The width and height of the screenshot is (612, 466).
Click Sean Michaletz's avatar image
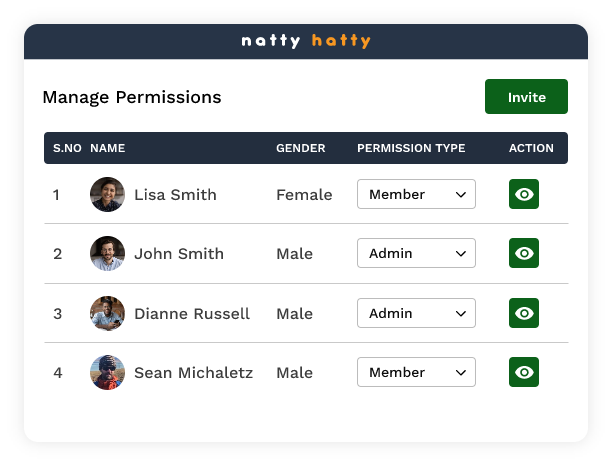coord(107,372)
